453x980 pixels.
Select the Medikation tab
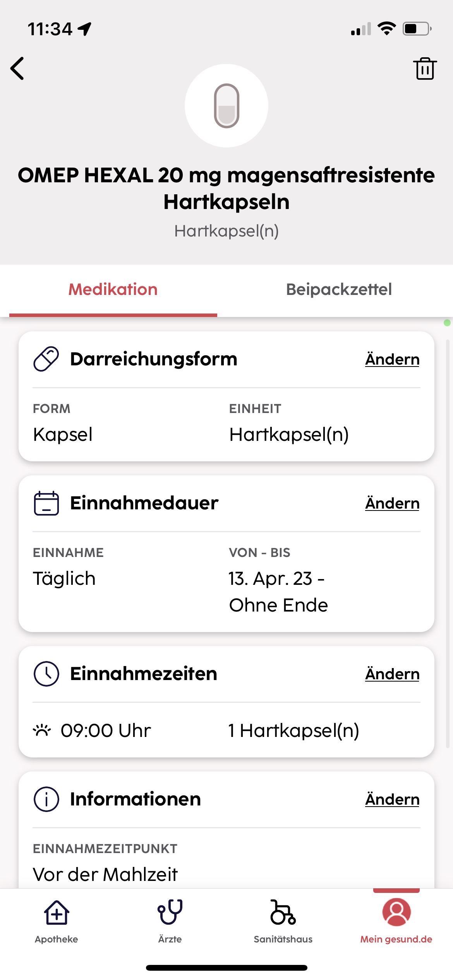coord(113,290)
